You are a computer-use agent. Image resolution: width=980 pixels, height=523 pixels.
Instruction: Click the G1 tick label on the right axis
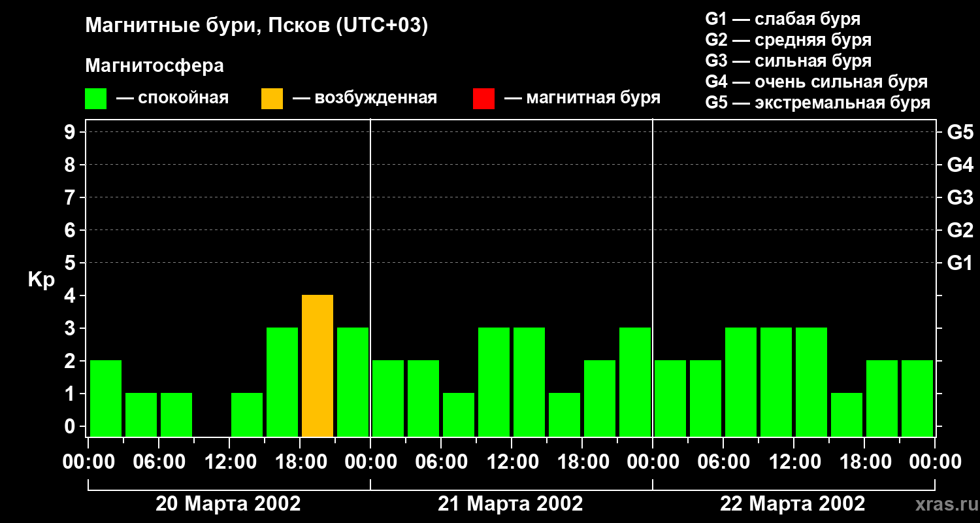(960, 263)
